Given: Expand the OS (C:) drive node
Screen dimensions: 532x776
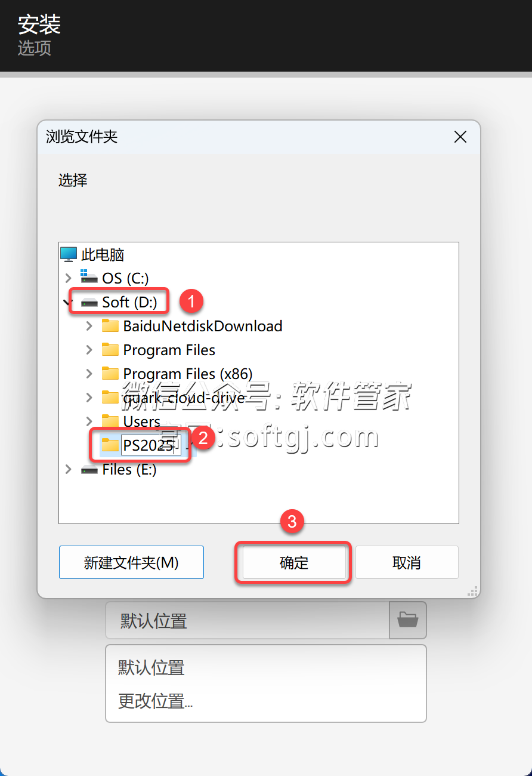Looking at the screenshot, I should [x=68, y=278].
